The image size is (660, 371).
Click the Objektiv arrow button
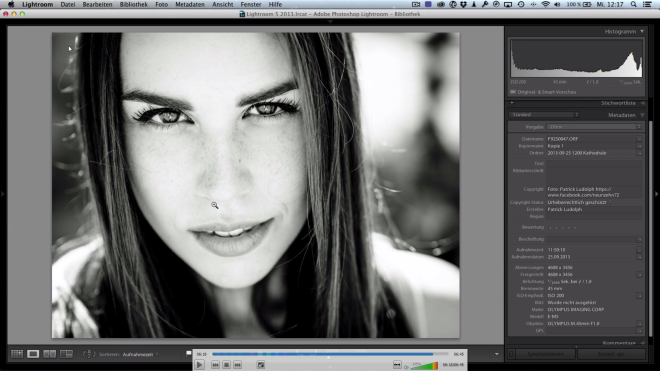point(639,324)
